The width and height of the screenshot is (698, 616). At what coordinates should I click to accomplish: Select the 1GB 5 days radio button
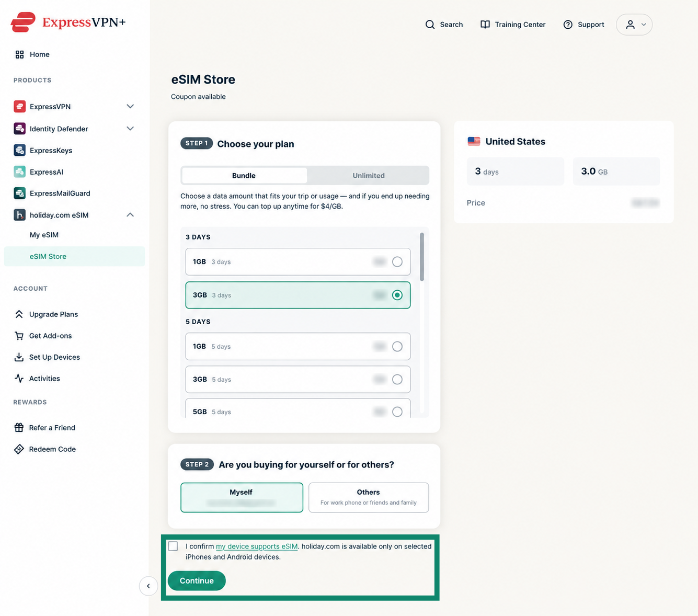pyautogui.click(x=397, y=347)
